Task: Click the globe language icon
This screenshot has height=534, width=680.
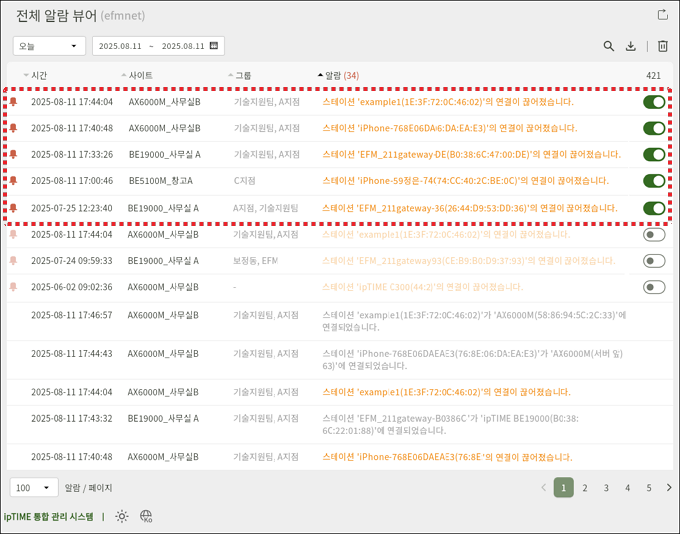Action: click(x=146, y=516)
